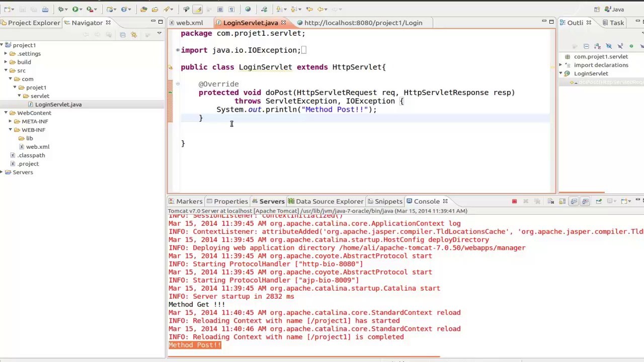Toggle Link with Editor in Navigator

[134, 35]
